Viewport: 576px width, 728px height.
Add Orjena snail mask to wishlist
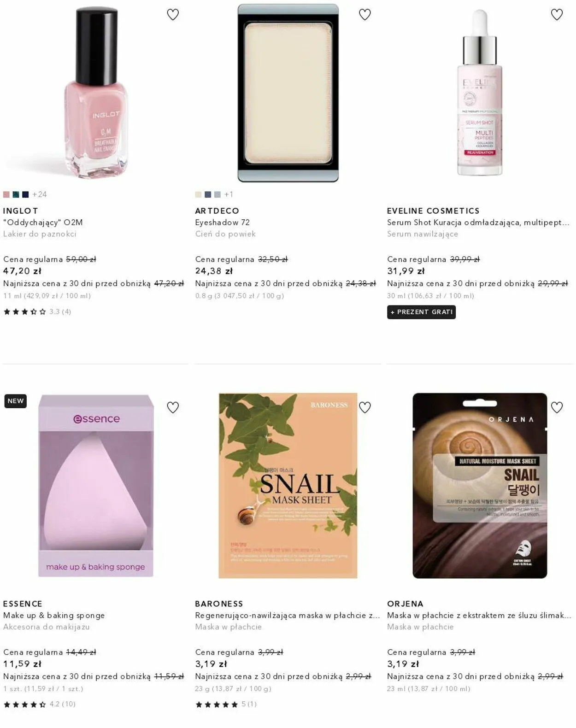[x=557, y=407]
